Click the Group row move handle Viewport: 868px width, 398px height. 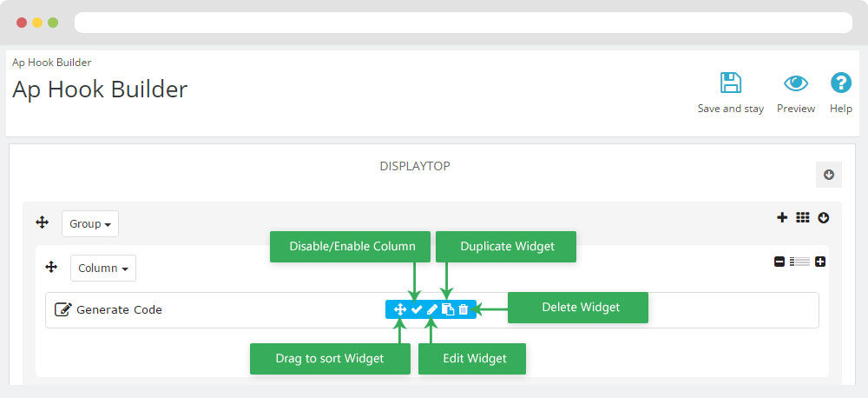(x=42, y=223)
